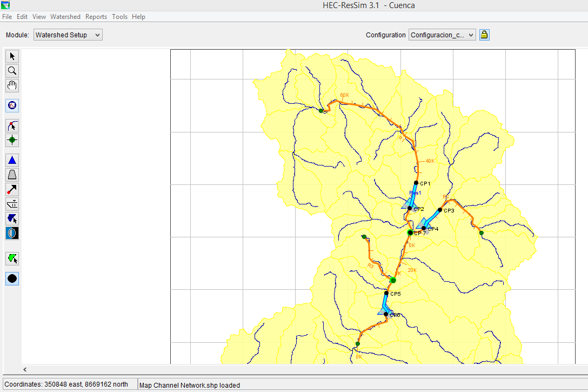The image size is (588, 392).
Task: Open the Edit menu
Action: click(22, 17)
